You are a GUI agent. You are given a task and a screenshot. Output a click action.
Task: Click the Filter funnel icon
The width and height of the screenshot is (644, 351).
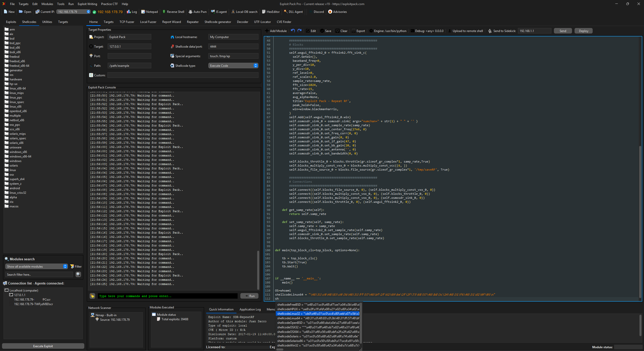pos(72,267)
